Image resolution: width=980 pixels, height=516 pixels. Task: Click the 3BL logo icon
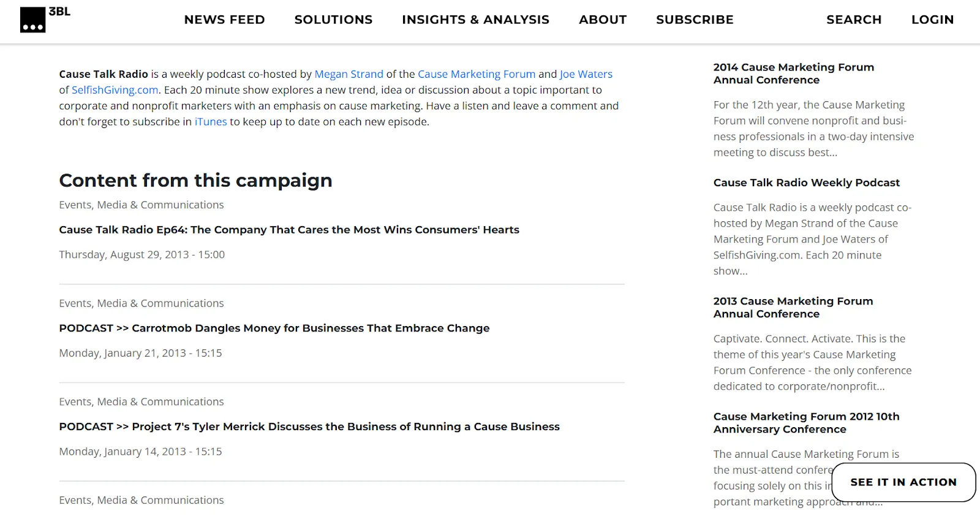pos(45,20)
